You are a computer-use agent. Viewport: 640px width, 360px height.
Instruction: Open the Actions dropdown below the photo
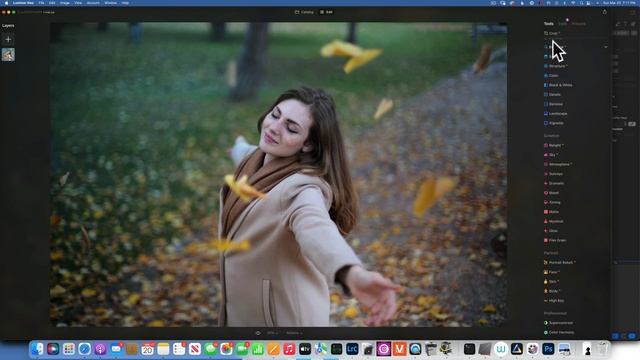[294, 333]
